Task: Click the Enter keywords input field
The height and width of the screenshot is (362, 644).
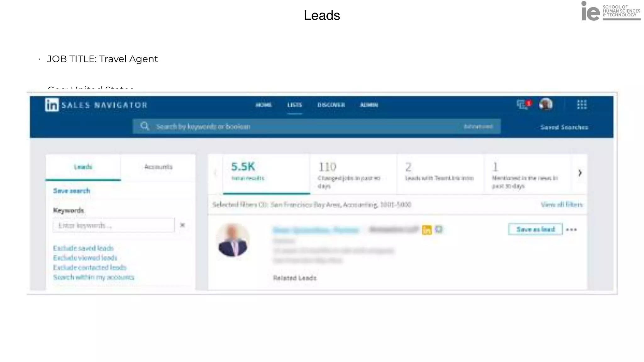Action: coord(114,225)
